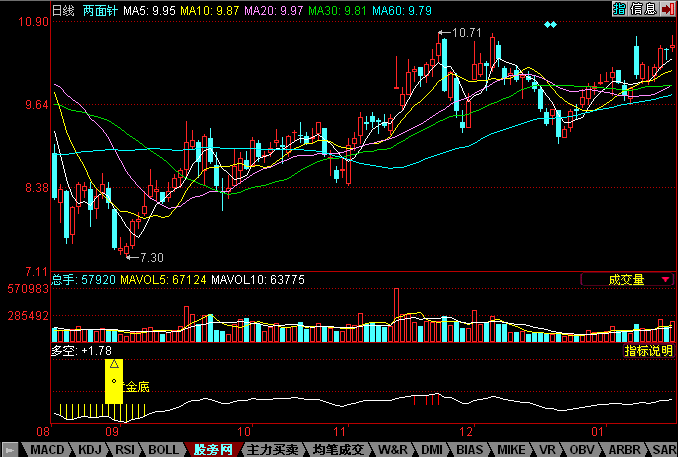Viewport: 678px width, 457px height.
Task: Open the OBV indicator tab
Action: (x=579, y=450)
